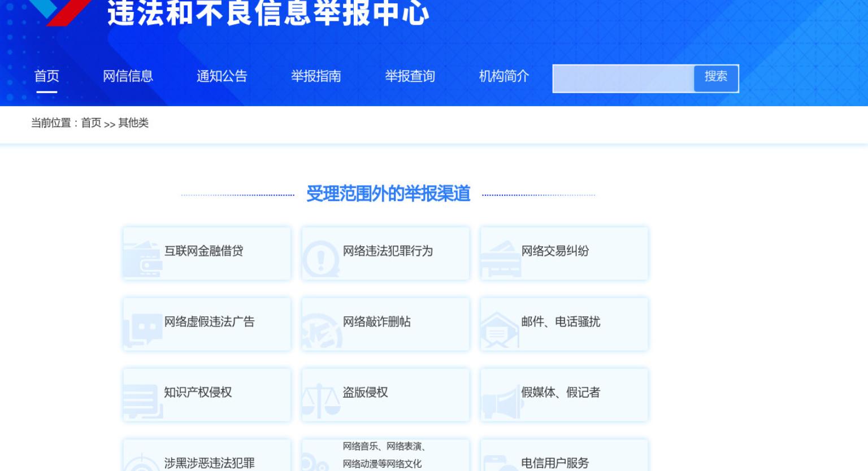Click the 违法和不良信息举报中心 site title
This screenshot has height=471, width=868.
268,12
